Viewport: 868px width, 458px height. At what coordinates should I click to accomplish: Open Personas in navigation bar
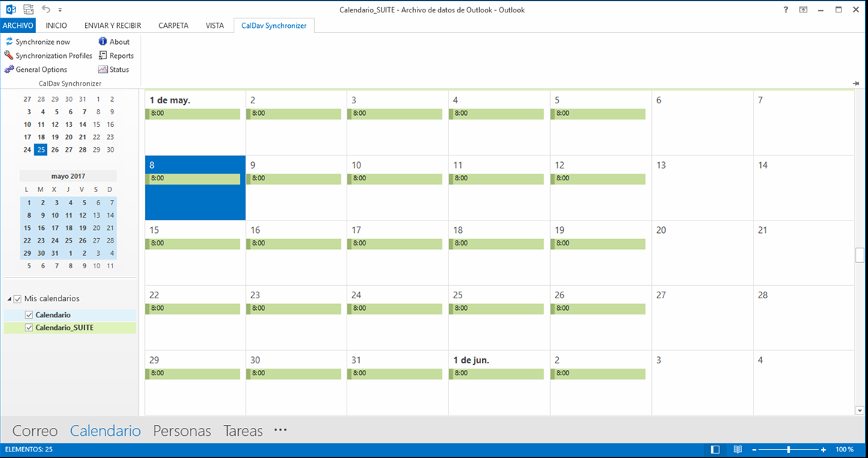[182, 431]
